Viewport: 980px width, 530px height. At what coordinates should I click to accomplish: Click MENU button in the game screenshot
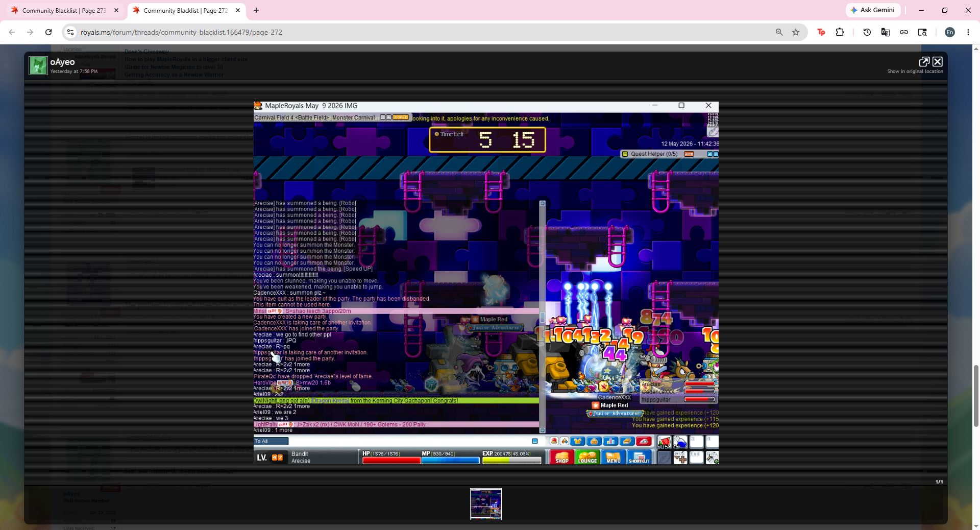pos(613,457)
